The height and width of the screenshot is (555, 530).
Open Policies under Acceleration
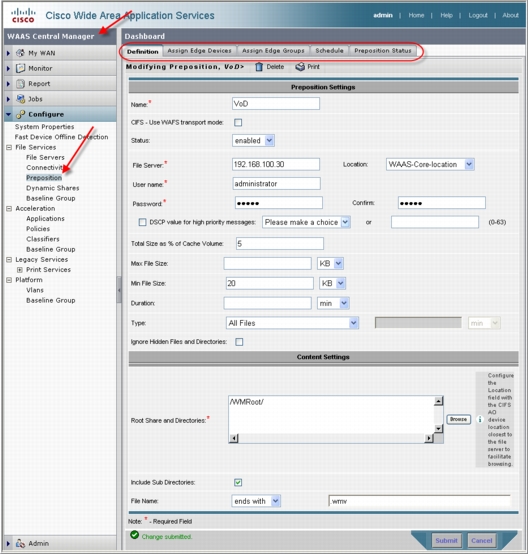pos(38,229)
